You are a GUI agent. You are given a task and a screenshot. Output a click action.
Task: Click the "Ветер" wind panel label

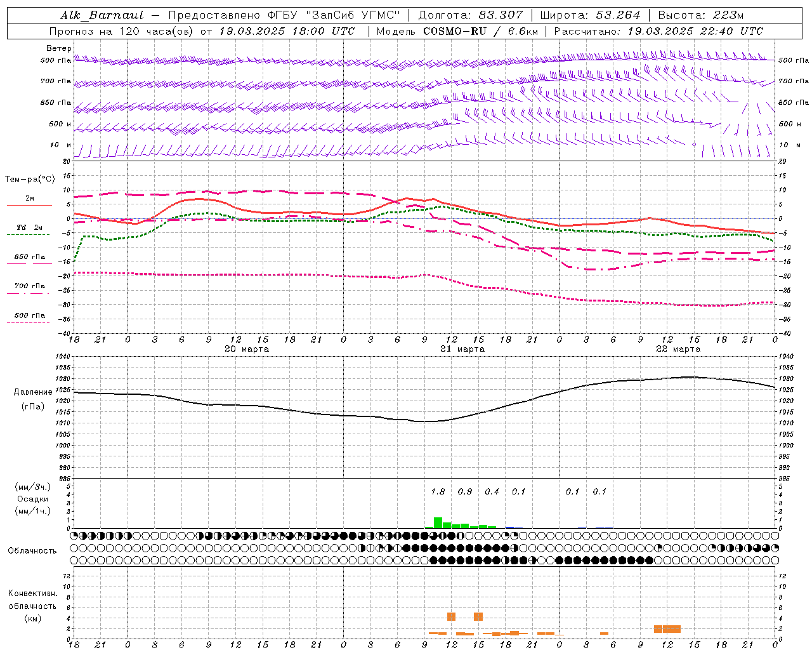(59, 48)
